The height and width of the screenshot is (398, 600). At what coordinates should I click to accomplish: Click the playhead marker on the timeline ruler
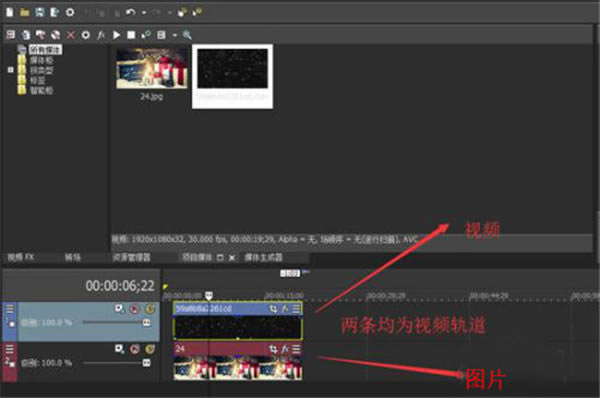tap(209, 295)
